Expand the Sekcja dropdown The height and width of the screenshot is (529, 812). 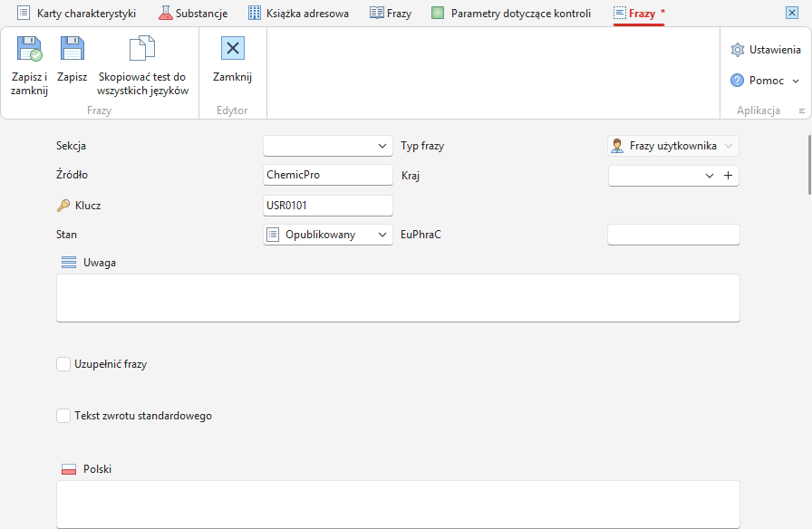tap(328, 146)
